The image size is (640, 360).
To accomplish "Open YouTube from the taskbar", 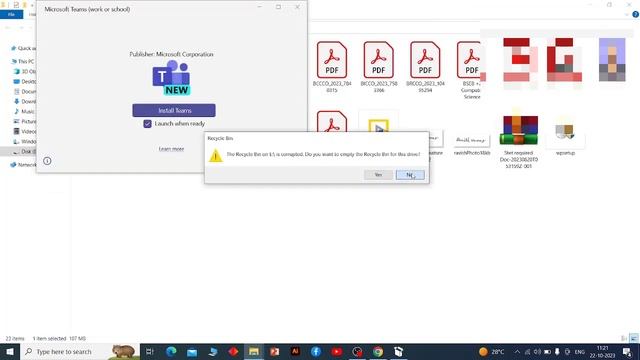I will tap(337, 351).
